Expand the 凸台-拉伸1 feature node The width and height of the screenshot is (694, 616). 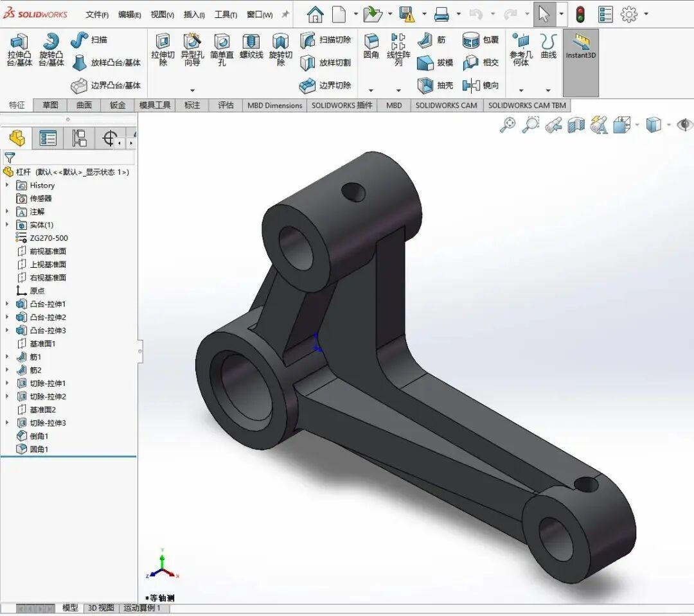[x=8, y=304]
